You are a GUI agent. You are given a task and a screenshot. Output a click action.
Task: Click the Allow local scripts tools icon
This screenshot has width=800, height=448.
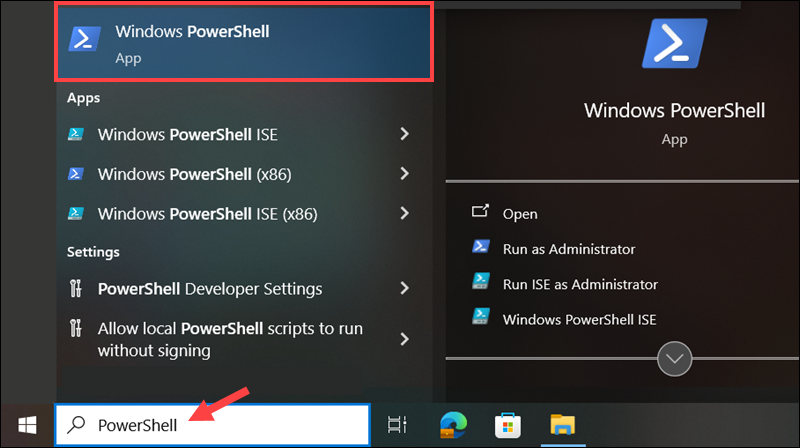pos(76,328)
